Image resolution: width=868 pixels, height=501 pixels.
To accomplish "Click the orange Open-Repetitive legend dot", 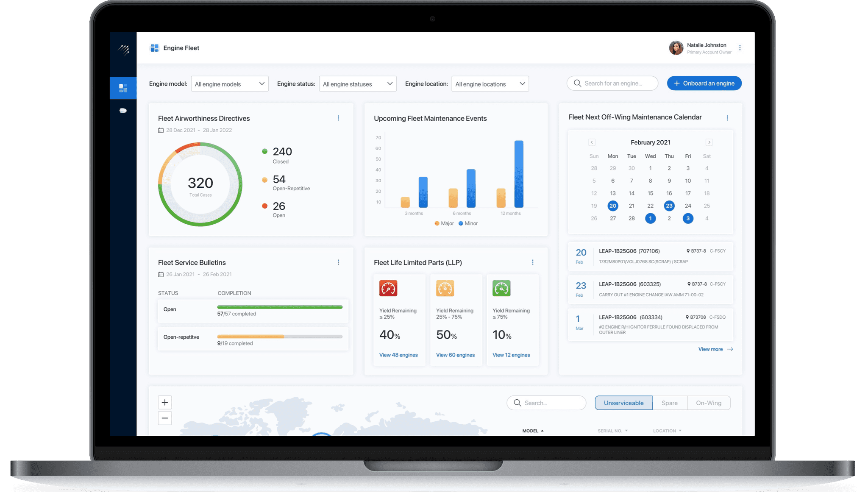I will click(264, 180).
